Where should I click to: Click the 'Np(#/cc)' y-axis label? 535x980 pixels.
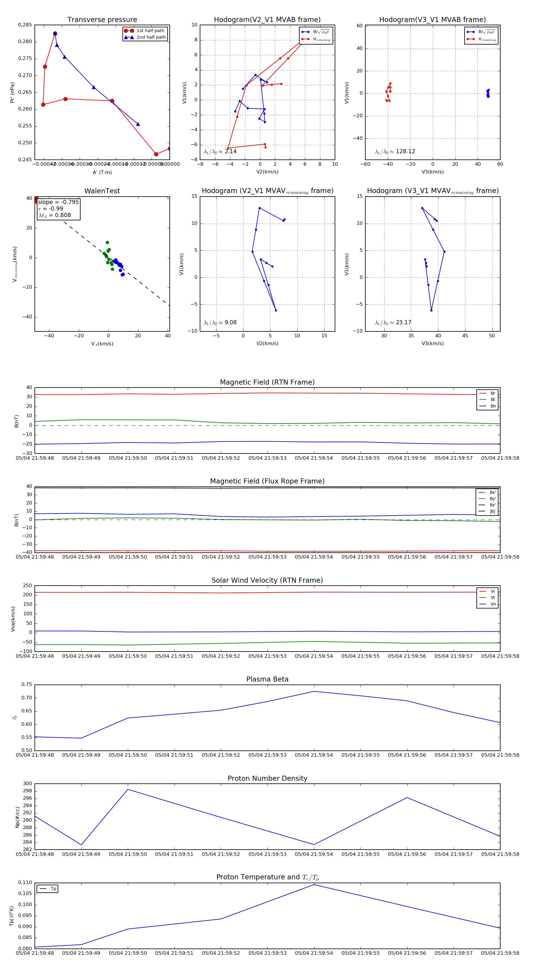pyautogui.click(x=17, y=817)
